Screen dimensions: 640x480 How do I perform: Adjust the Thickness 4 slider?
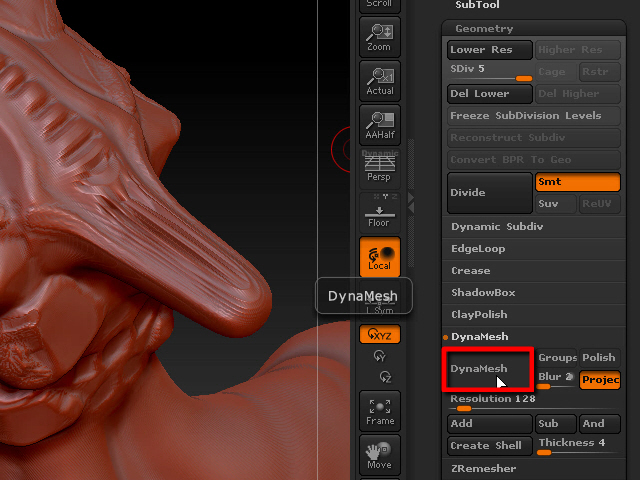tap(578, 446)
